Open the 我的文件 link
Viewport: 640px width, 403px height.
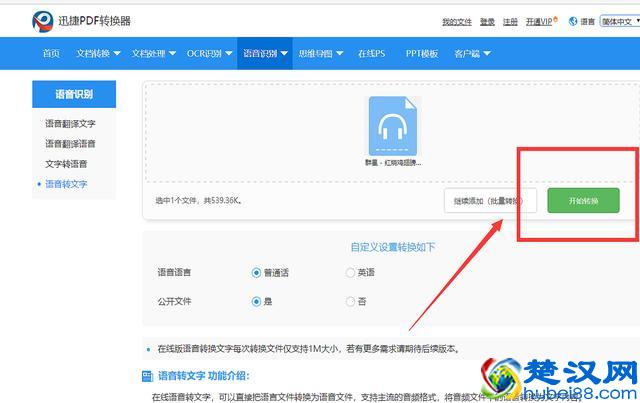pos(457,22)
